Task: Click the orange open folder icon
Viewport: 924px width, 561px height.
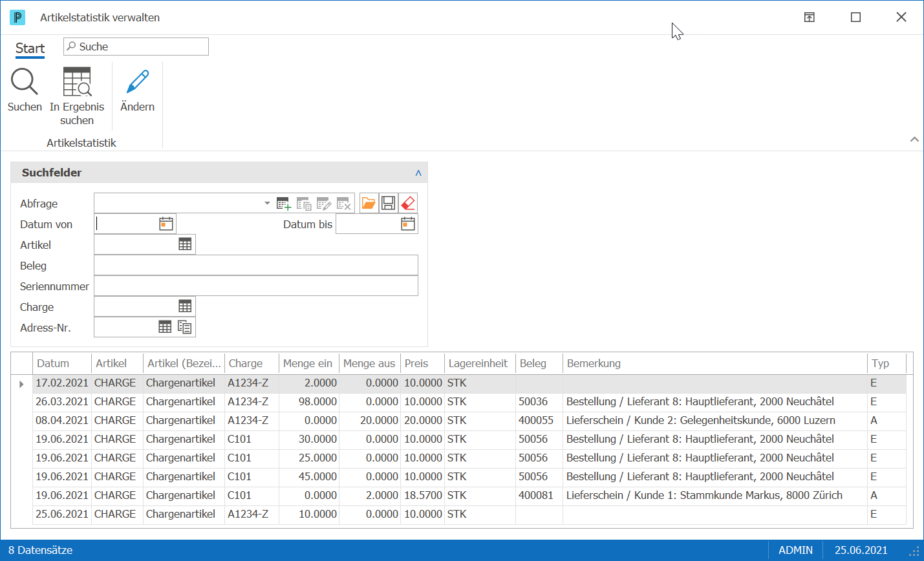Action: pos(369,204)
